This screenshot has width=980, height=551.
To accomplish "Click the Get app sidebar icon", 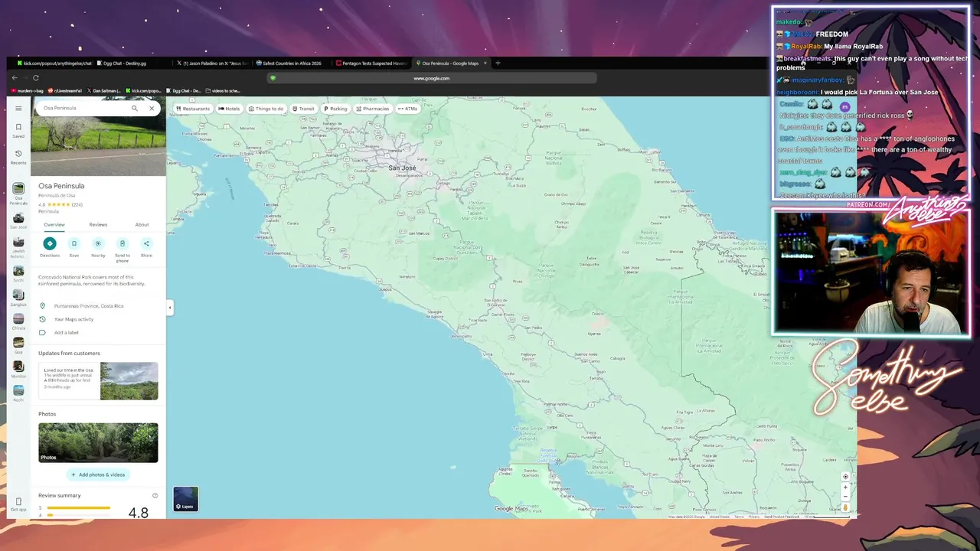I will (18, 504).
